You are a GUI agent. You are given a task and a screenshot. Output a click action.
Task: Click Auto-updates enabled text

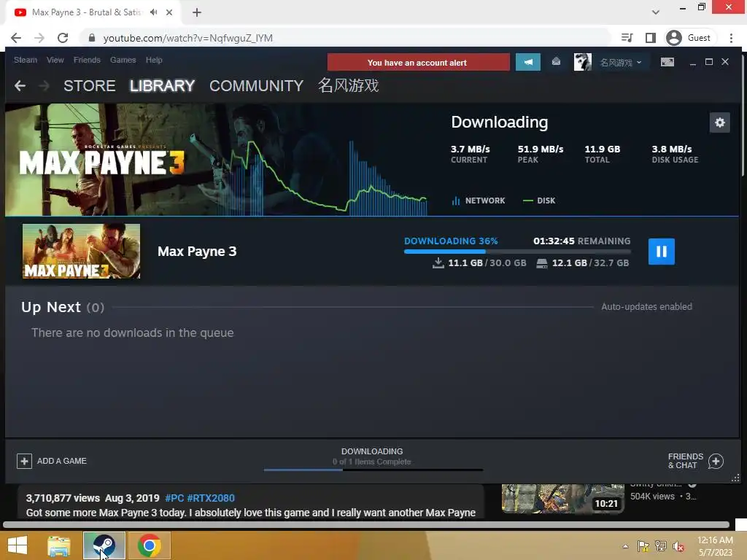(x=646, y=307)
